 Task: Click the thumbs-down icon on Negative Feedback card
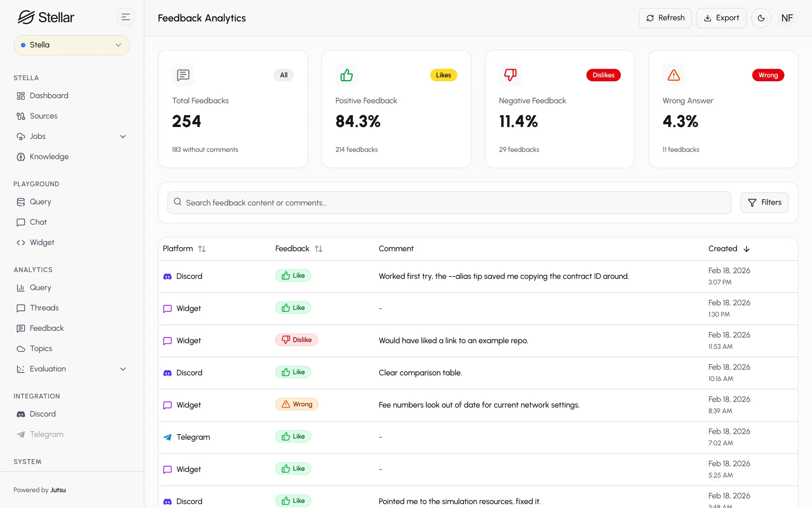pyautogui.click(x=510, y=75)
